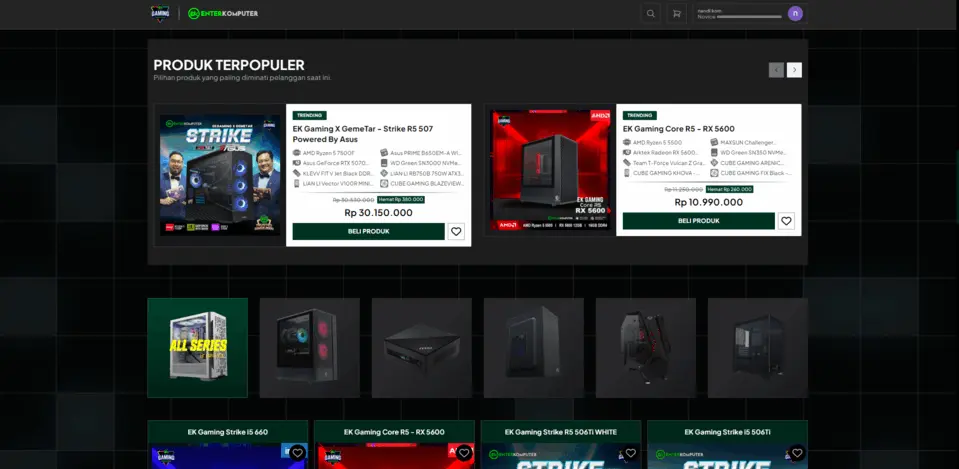Click the Trending badge on Core R5 card
This screenshot has width=959, height=469.
click(640, 115)
